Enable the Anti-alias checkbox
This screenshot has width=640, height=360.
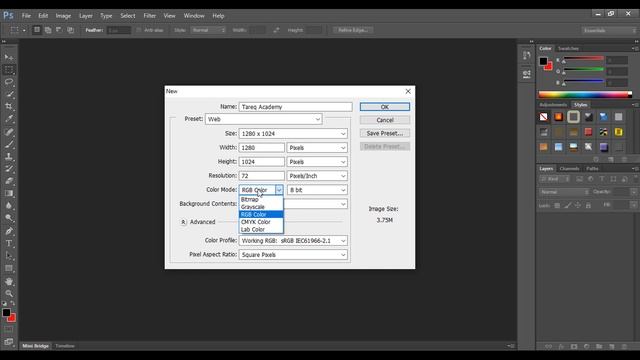(x=139, y=30)
